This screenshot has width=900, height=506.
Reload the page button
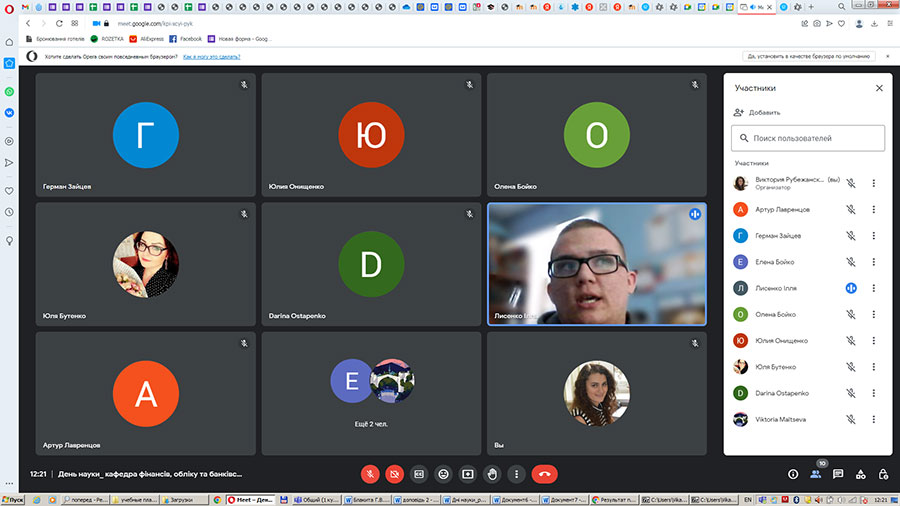59,24
